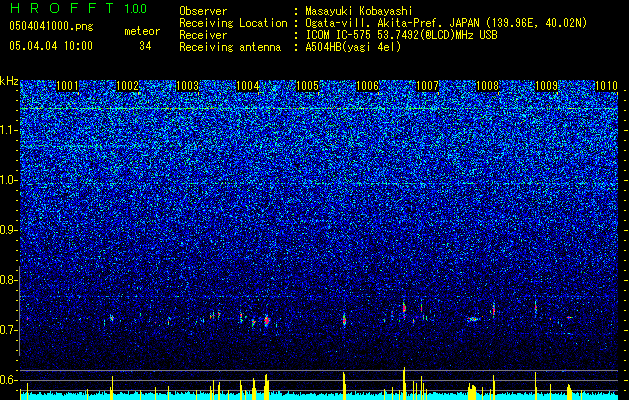629x400 pixels.
Task: Click the 'meteor' label
Action: pos(142,31)
